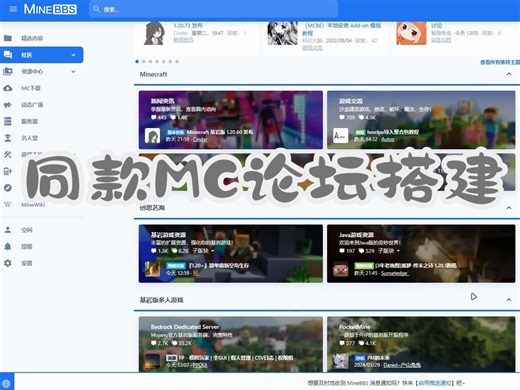
Task: Click the compass icon in the sidebar
Action: 8,188
